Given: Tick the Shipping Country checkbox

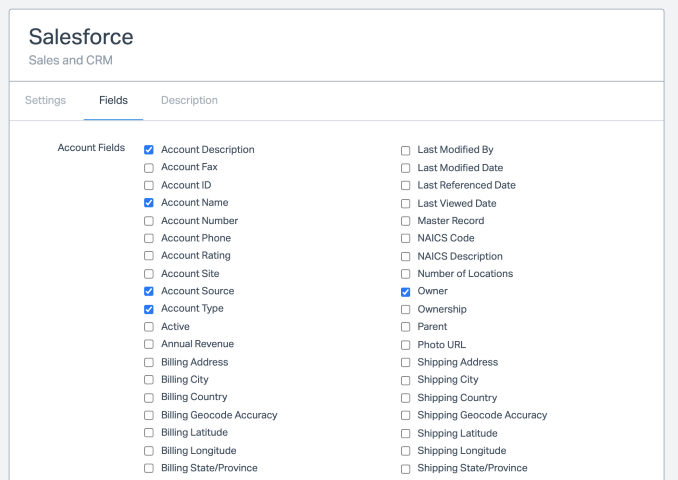Looking at the screenshot, I should (x=406, y=398).
